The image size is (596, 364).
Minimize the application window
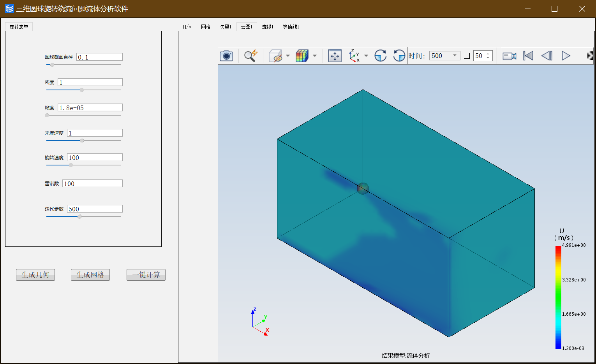(527, 9)
